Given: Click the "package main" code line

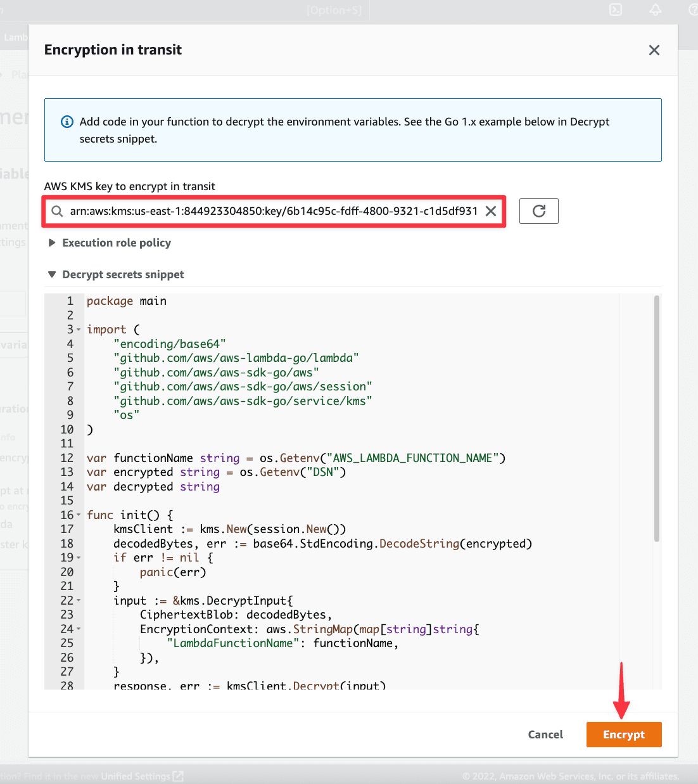Looking at the screenshot, I should pyautogui.click(x=127, y=301).
